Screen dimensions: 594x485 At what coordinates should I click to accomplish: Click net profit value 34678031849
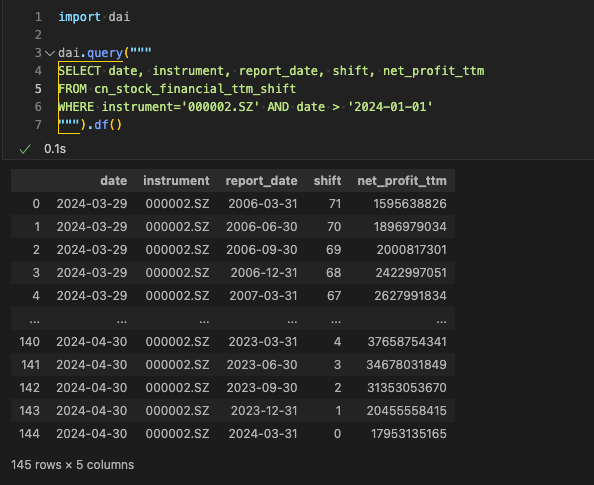click(x=406, y=365)
